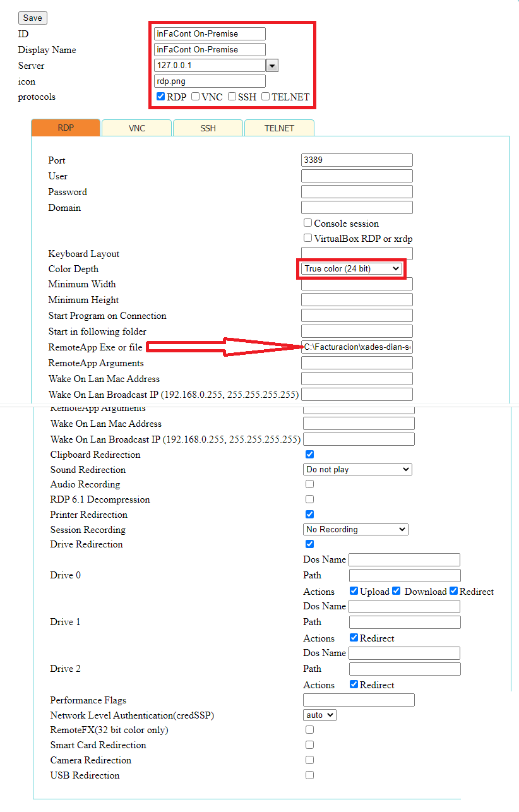Toggle Clipboard Redirection checkbox

coord(309,455)
